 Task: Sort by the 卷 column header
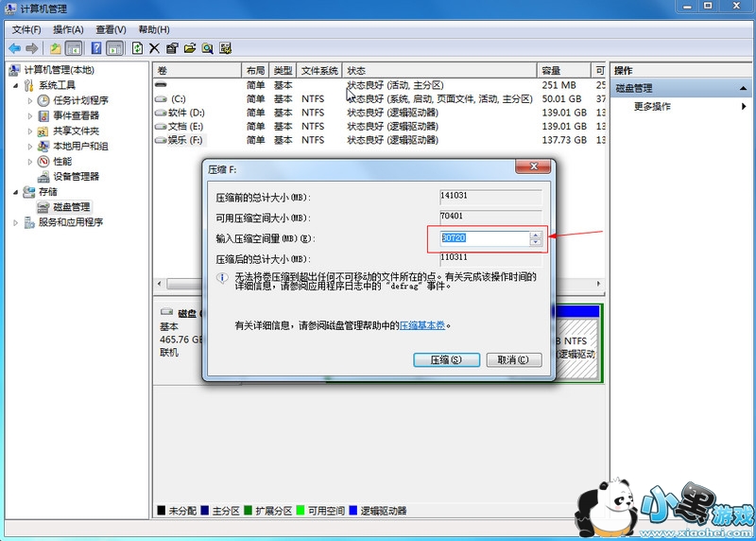(198, 70)
